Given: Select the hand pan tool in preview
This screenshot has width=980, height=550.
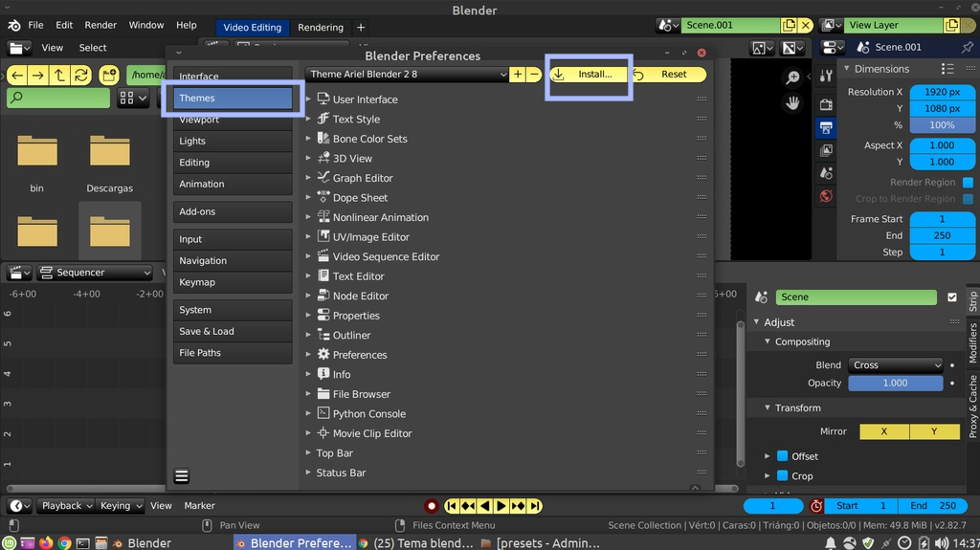Looking at the screenshot, I should click(x=792, y=103).
